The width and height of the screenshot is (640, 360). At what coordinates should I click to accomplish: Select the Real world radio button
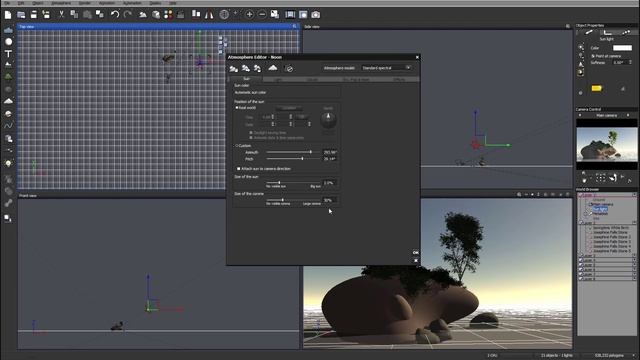237,108
